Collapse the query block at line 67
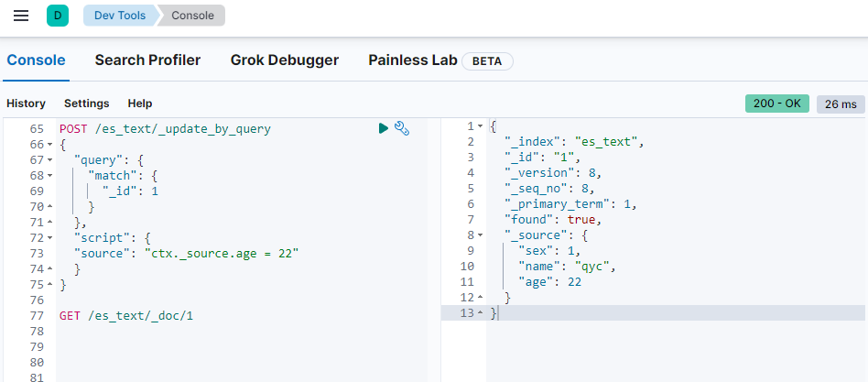 [49, 160]
